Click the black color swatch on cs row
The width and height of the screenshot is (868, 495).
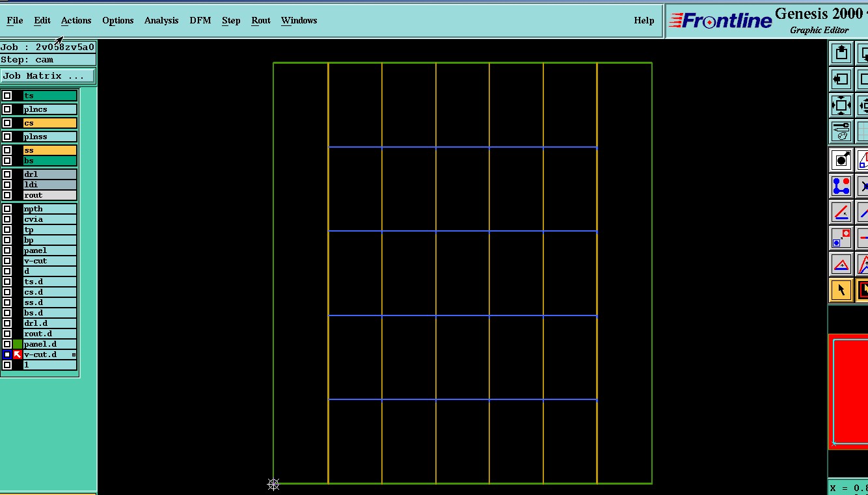(18, 123)
